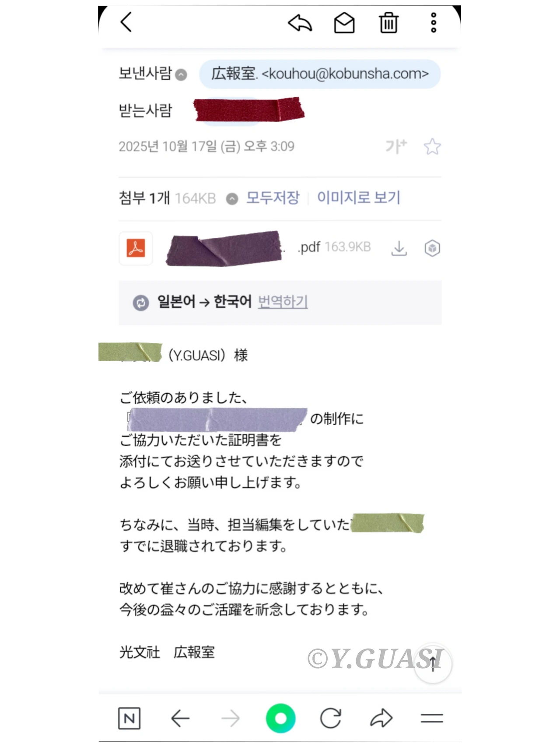Collapse the attachment list chevron
This screenshot has height=747, width=560.
pos(232,199)
